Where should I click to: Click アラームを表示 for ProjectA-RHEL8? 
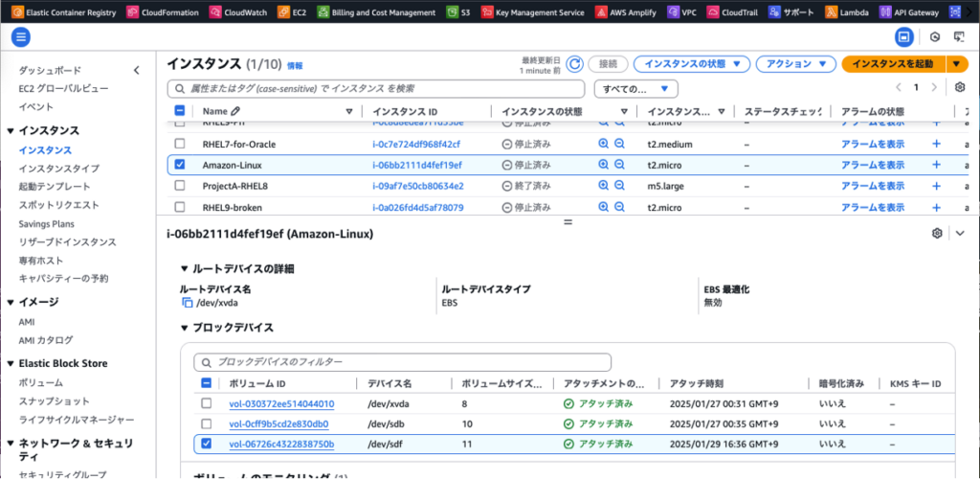point(873,186)
